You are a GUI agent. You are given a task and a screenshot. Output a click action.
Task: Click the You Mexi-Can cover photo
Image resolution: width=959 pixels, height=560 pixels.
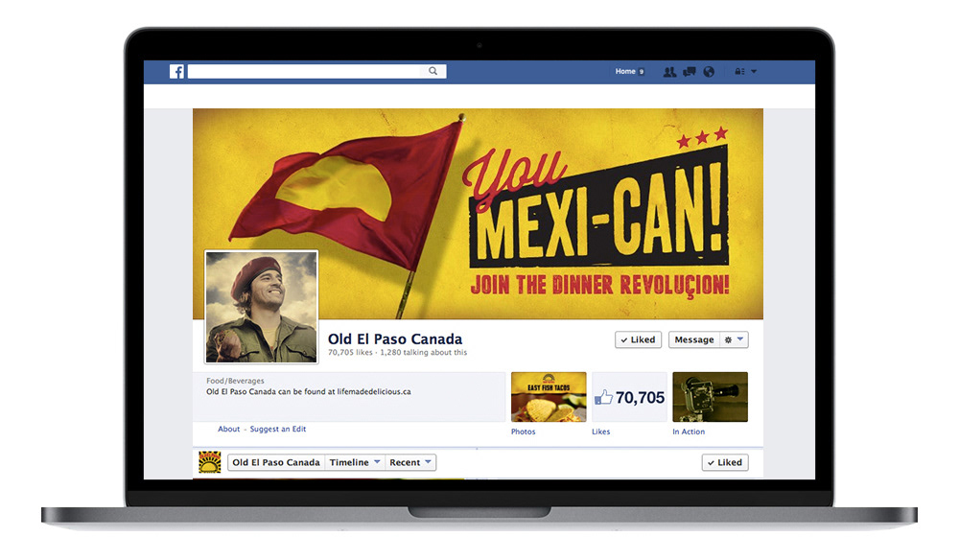tap(478, 214)
